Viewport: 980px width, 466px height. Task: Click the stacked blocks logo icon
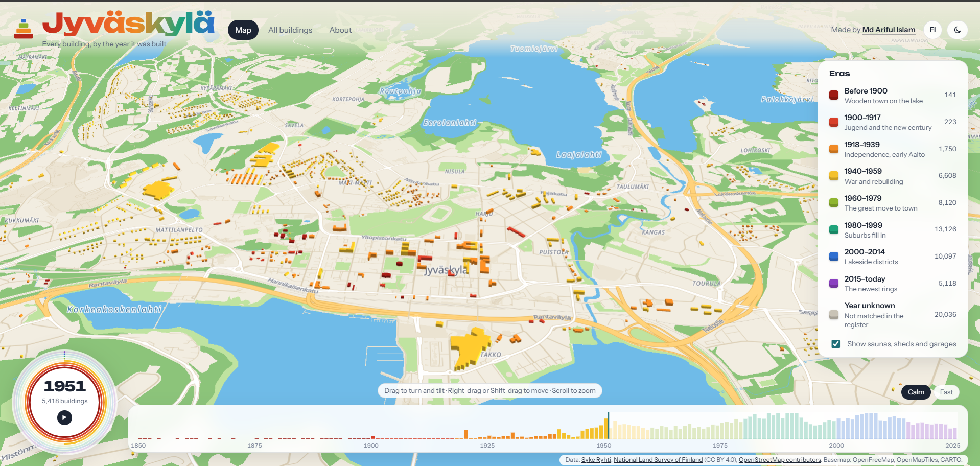click(x=24, y=29)
